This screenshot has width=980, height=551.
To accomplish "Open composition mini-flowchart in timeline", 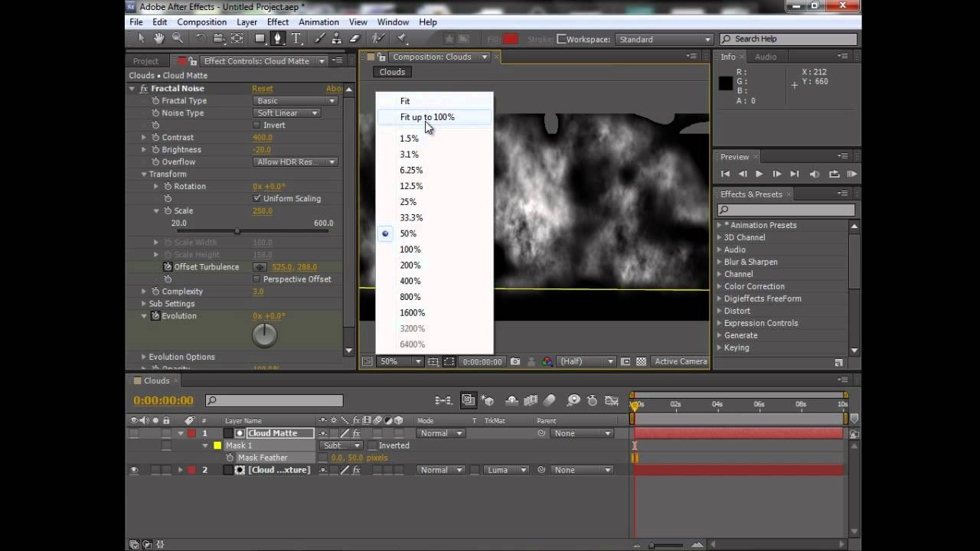I will (x=443, y=400).
